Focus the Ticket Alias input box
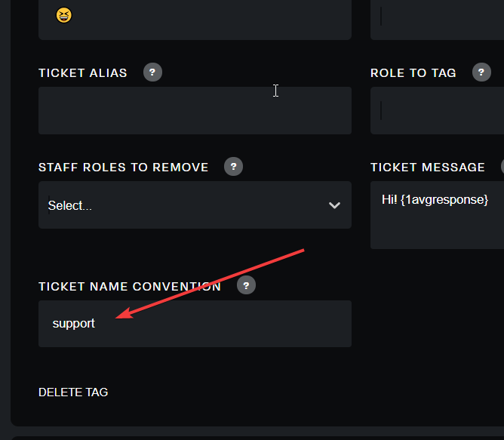Viewport: 504px width, 440px height. pyautogui.click(x=195, y=110)
